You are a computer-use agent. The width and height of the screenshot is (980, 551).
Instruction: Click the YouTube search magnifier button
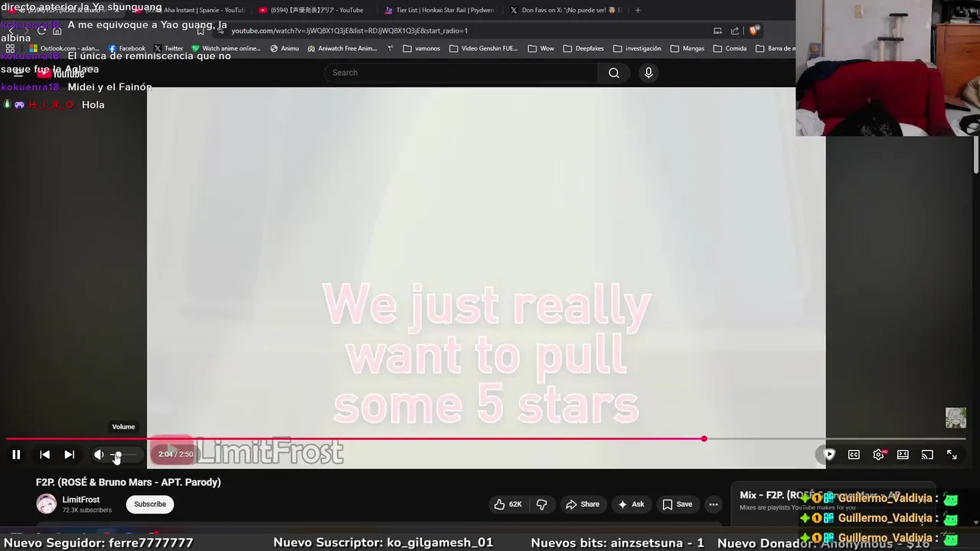pyautogui.click(x=614, y=73)
